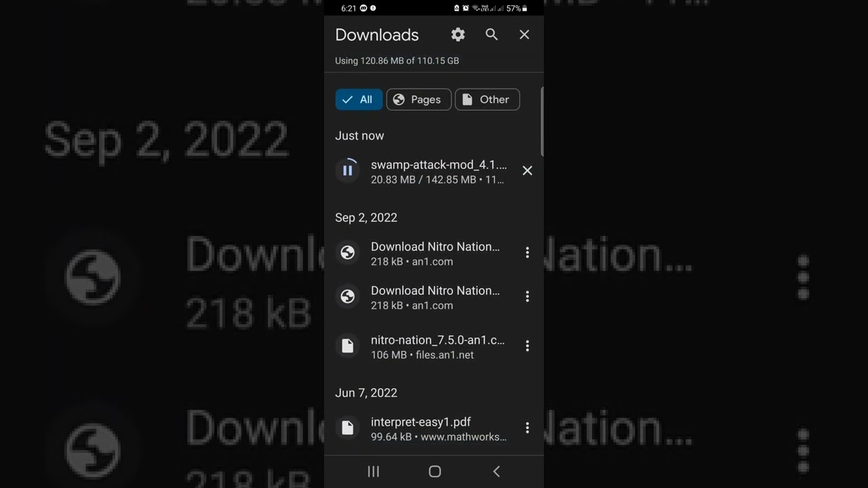Tap 20.83 MB / 142.85 MB progress text

tap(437, 180)
